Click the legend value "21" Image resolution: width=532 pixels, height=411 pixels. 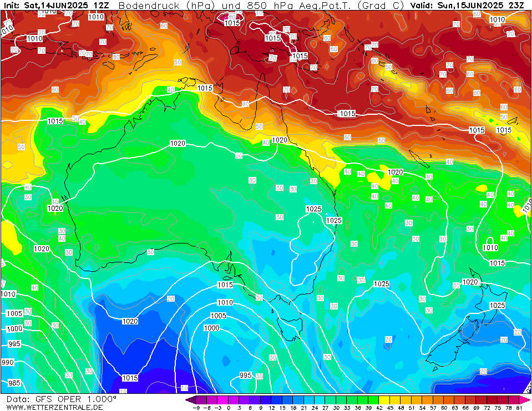pos(304,408)
